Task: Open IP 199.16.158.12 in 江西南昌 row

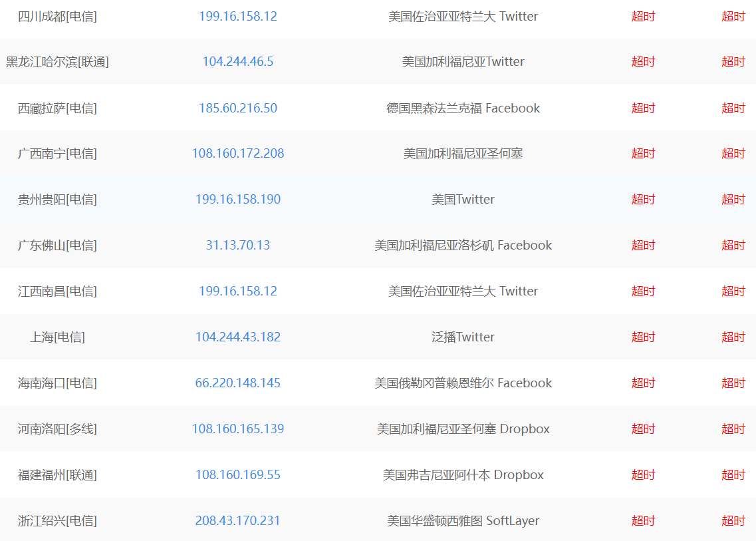Action: click(237, 291)
